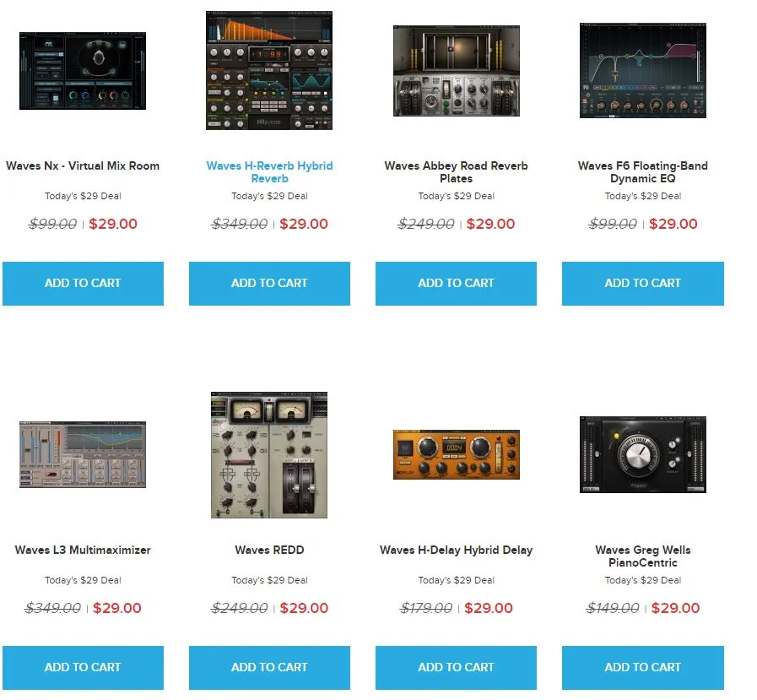Add Abbey Road Reverb Plates to cart

click(457, 284)
